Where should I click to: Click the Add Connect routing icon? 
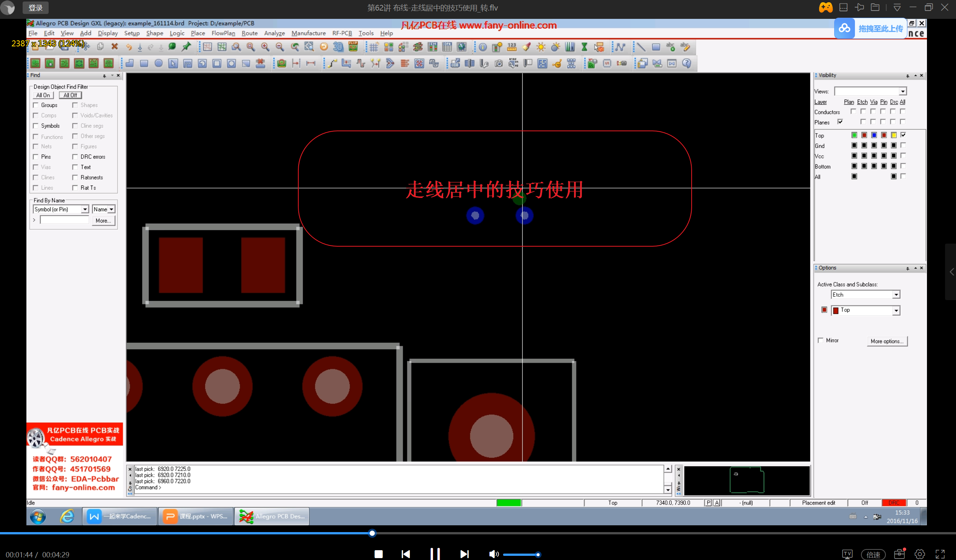click(x=332, y=63)
